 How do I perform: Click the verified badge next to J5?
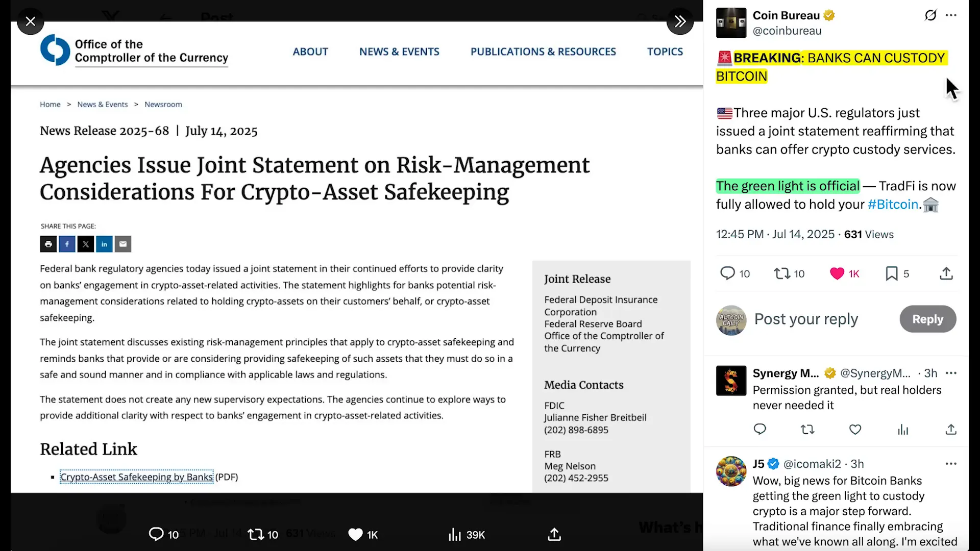(773, 464)
